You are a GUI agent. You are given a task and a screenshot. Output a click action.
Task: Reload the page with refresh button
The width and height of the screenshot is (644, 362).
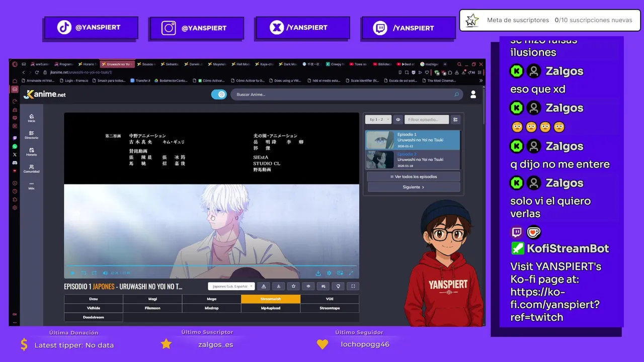37,72
